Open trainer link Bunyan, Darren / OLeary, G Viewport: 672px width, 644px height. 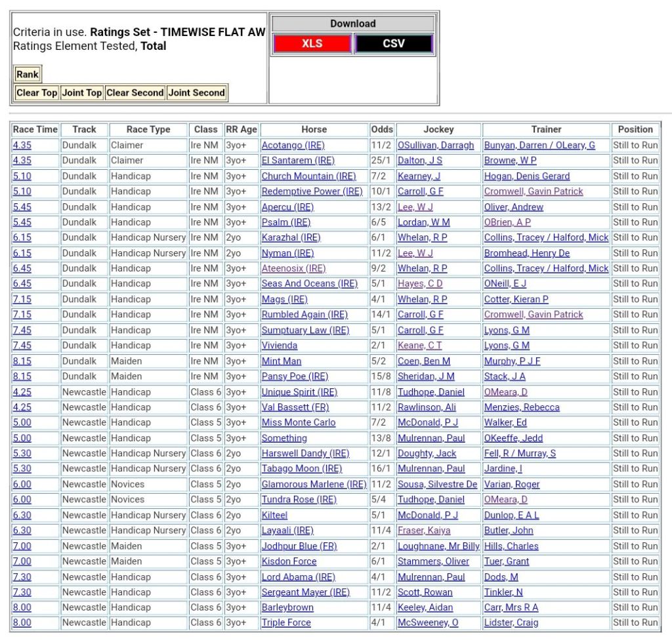coord(539,145)
